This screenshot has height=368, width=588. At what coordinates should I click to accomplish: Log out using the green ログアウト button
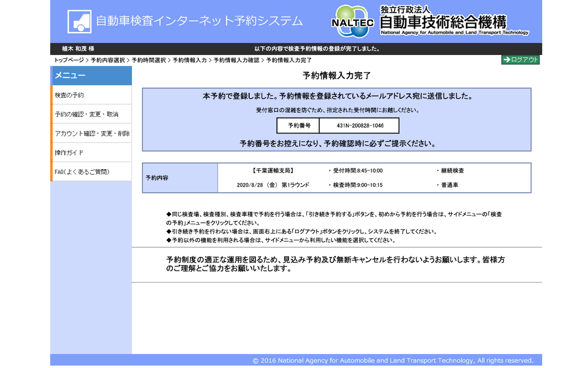520,60
